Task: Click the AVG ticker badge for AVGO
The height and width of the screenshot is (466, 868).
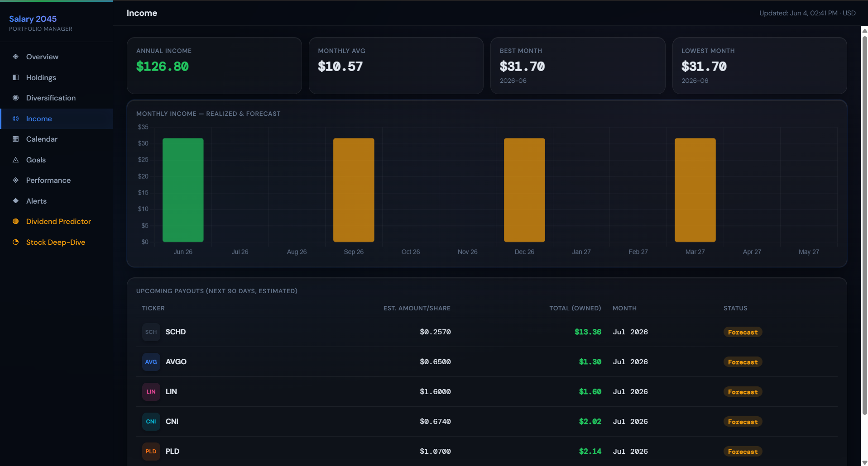Action: 151,362
